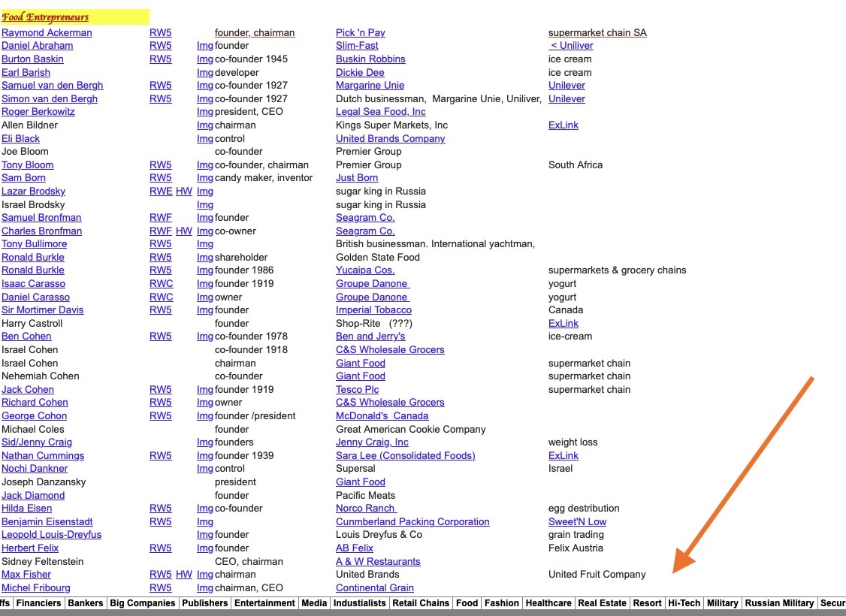This screenshot has height=616, width=846.
Task: Click Unilever link in Simon van den Bergh row
Action: [567, 98]
